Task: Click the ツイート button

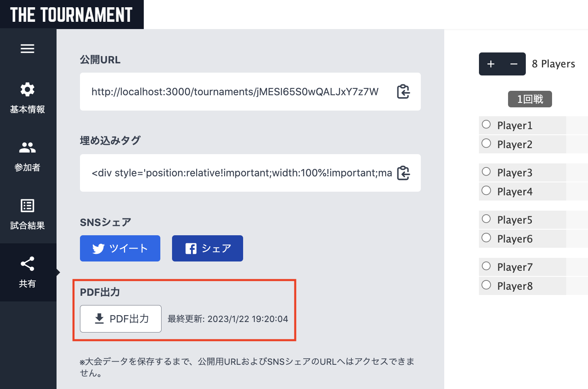Action: coord(120,248)
